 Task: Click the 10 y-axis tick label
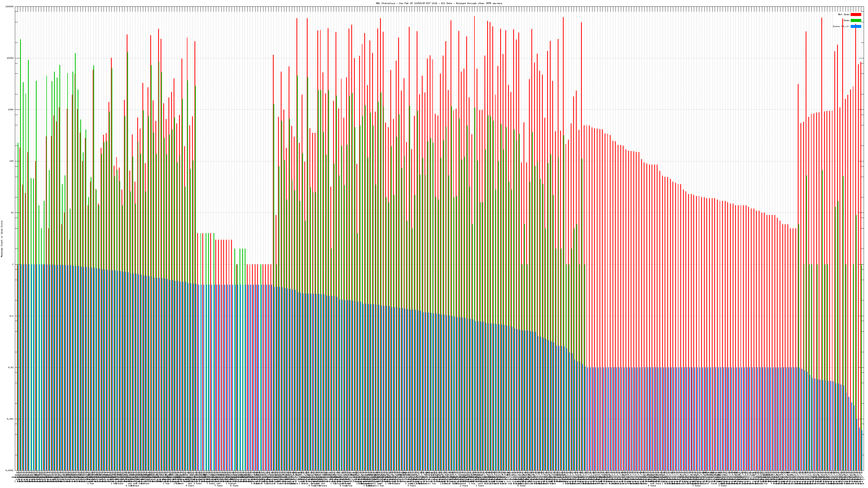12,213
